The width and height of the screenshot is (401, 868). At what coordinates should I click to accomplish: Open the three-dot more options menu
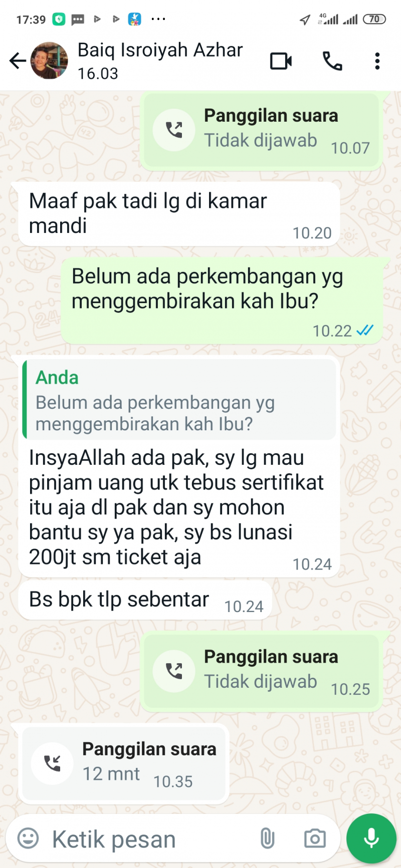(377, 61)
